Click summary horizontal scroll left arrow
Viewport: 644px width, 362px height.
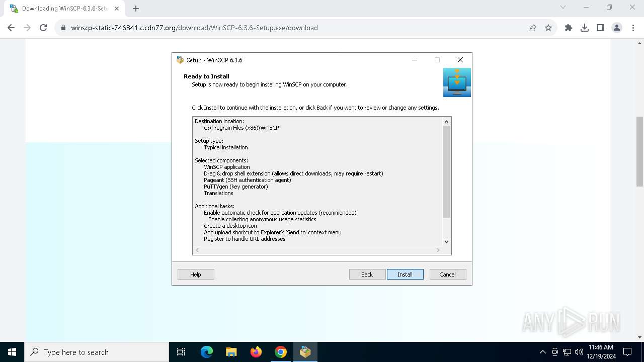[x=197, y=250]
